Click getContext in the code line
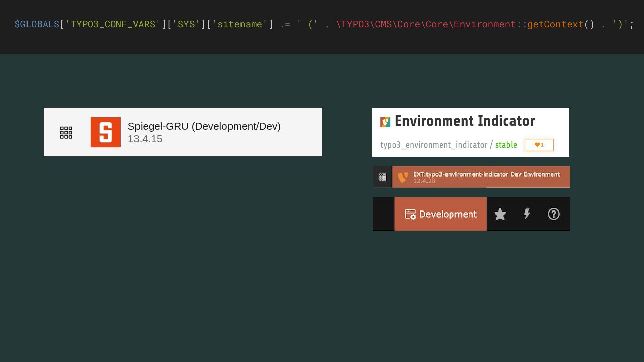Viewport: 644px width, 362px height. point(555,24)
